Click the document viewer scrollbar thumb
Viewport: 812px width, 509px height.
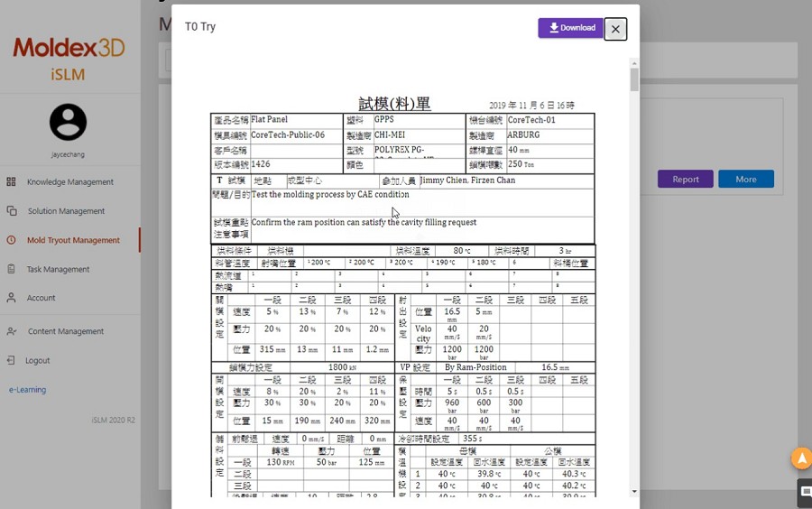click(634, 79)
